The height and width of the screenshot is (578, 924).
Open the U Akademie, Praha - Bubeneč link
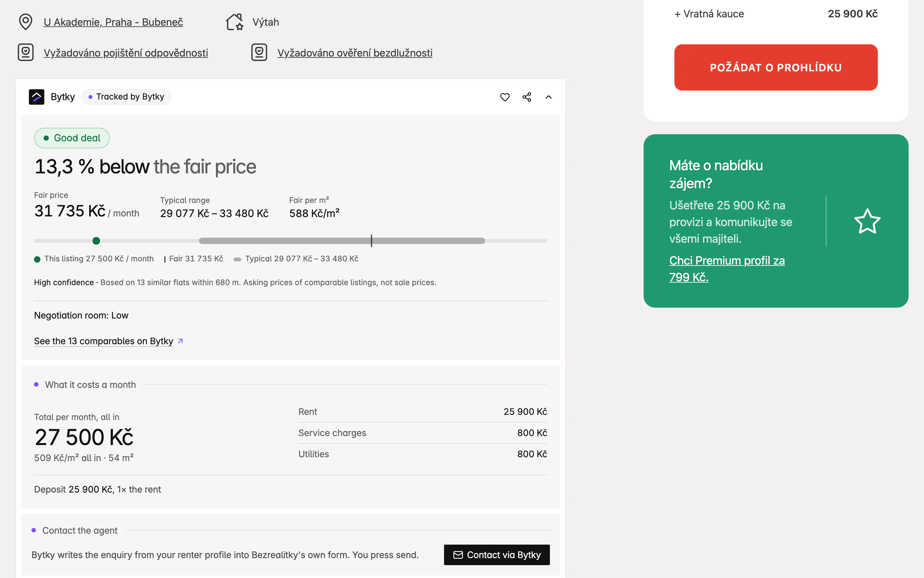click(113, 22)
